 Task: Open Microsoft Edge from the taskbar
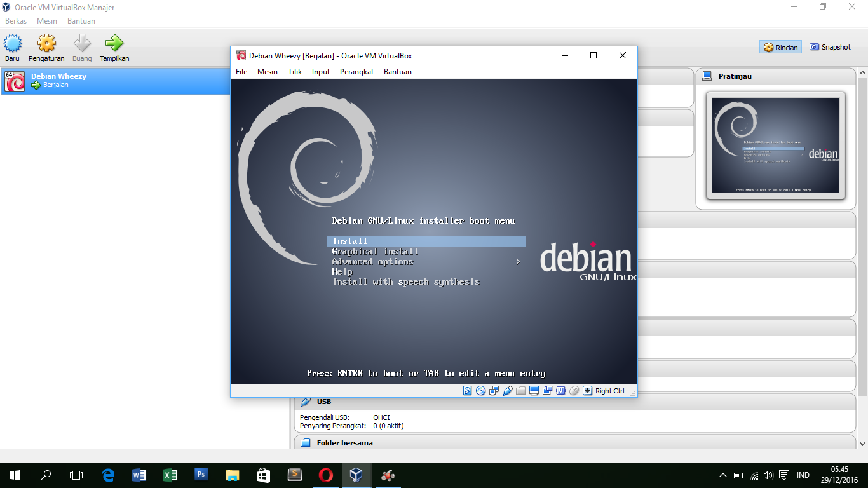coord(108,475)
